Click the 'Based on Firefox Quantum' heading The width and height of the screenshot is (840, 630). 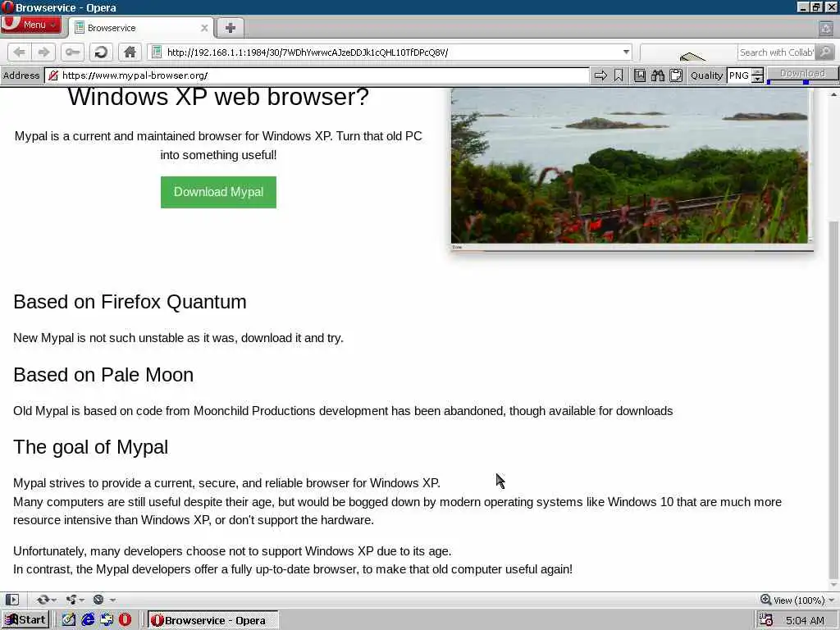tap(130, 302)
